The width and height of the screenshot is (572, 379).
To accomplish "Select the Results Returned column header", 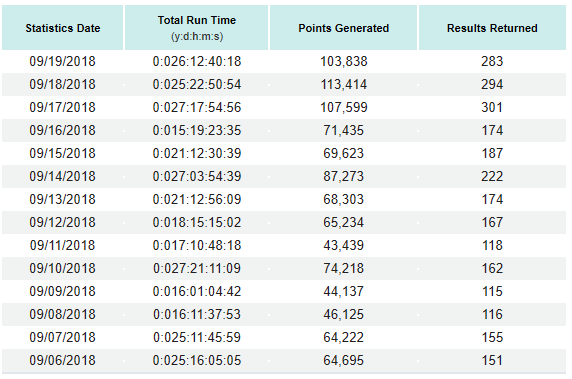I will (492, 28).
